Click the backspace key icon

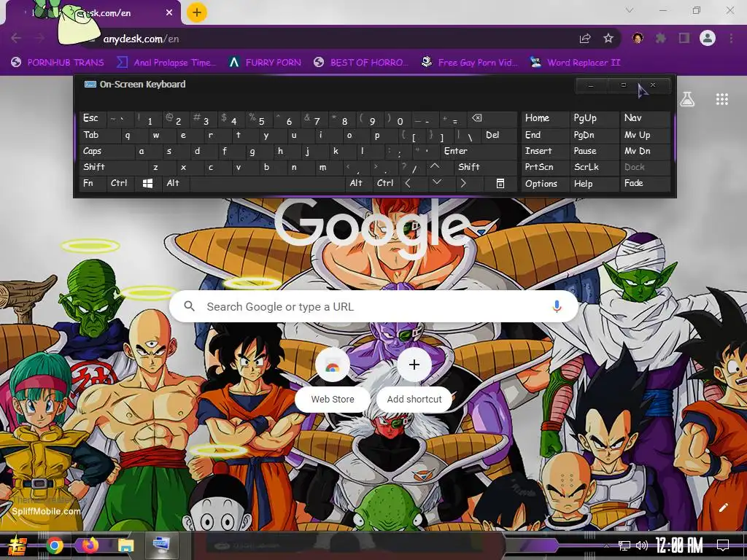pos(492,119)
